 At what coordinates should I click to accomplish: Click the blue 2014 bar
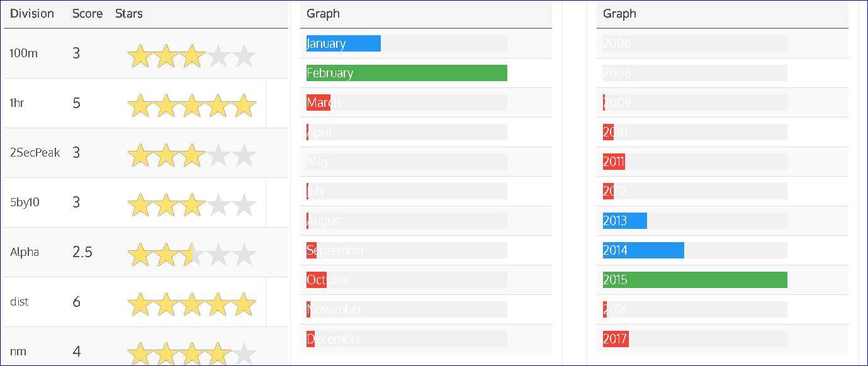[643, 250]
